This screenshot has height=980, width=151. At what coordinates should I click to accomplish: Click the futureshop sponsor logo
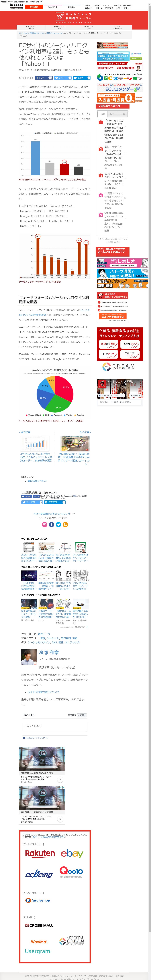point(38,901)
